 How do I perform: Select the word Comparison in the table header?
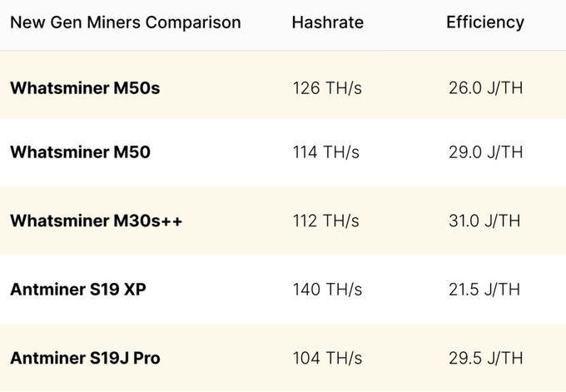[x=193, y=22]
